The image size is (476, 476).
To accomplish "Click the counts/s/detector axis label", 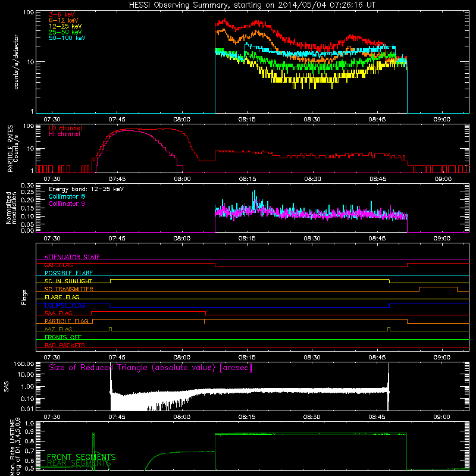I will (16, 62).
